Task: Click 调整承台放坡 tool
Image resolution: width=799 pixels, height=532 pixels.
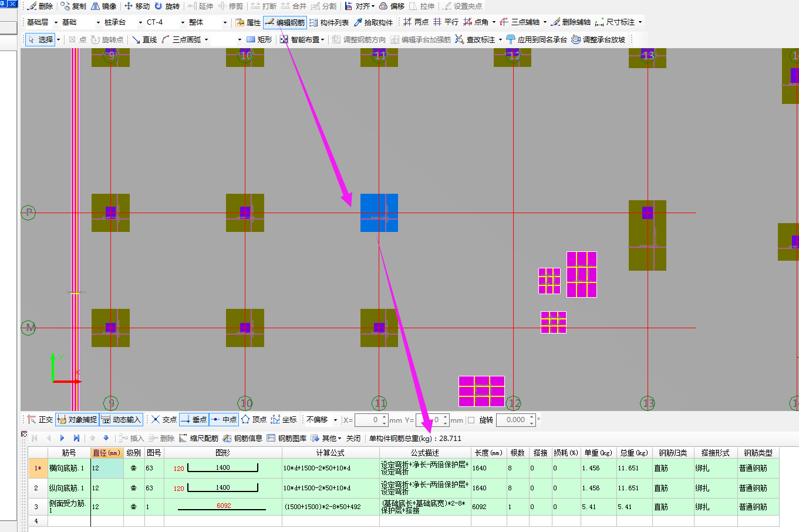Action: click(598, 39)
